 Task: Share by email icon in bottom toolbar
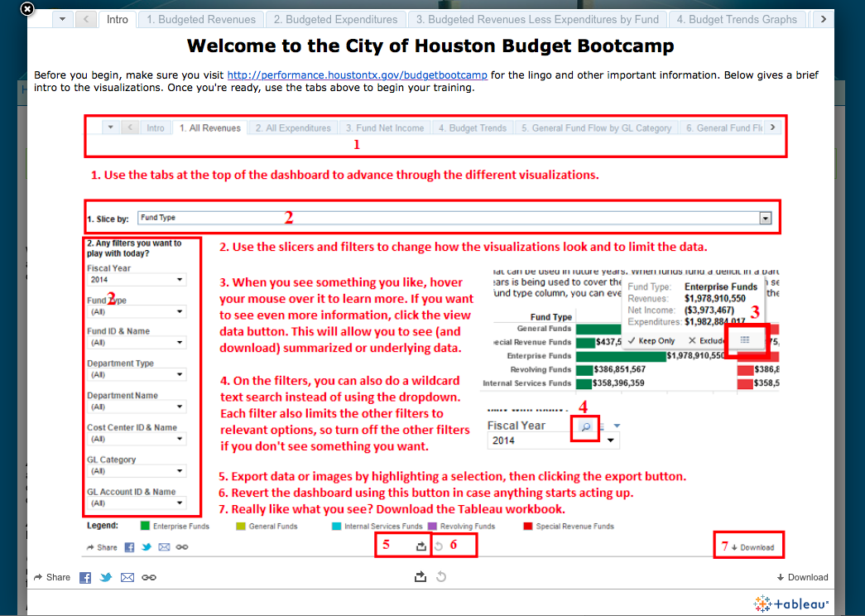(x=127, y=577)
